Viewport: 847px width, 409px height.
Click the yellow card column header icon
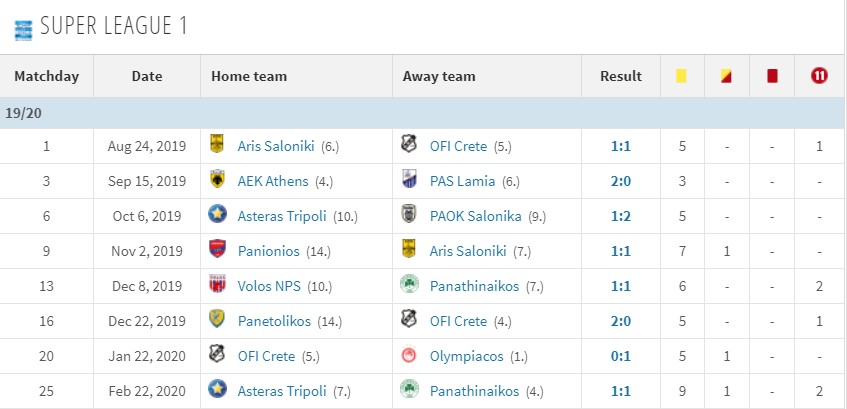(x=681, y=76)
